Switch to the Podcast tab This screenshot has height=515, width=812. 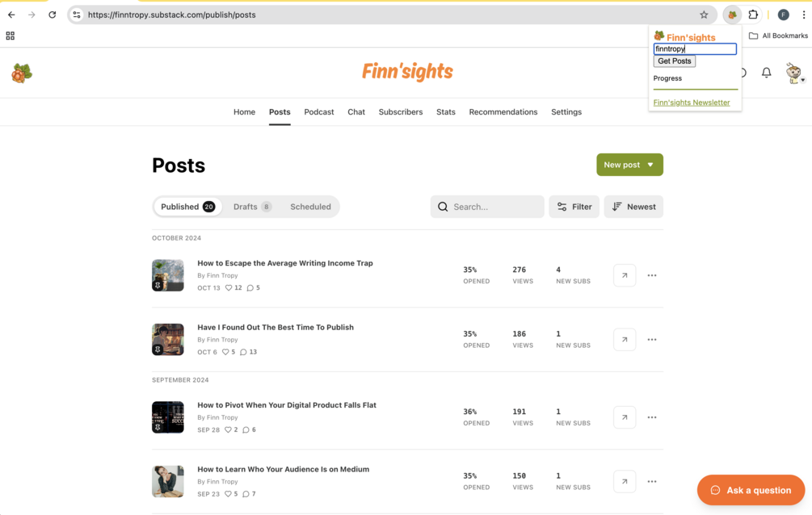click(319, 112)
